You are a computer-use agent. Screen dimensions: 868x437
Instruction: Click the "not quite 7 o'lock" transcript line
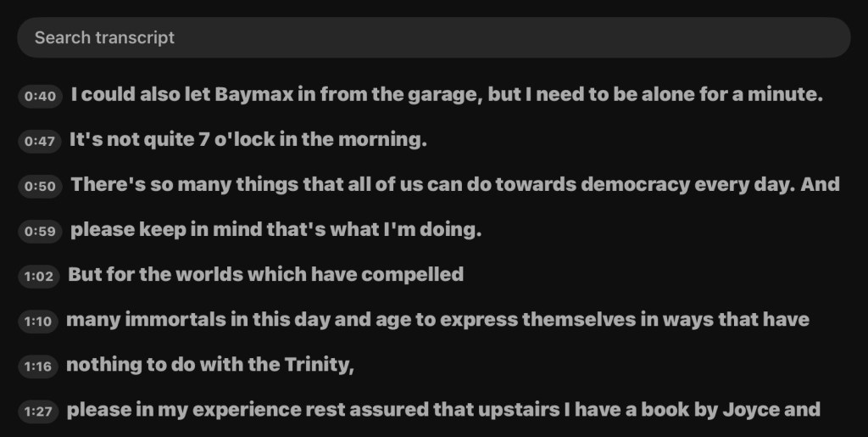click(248, 140)
